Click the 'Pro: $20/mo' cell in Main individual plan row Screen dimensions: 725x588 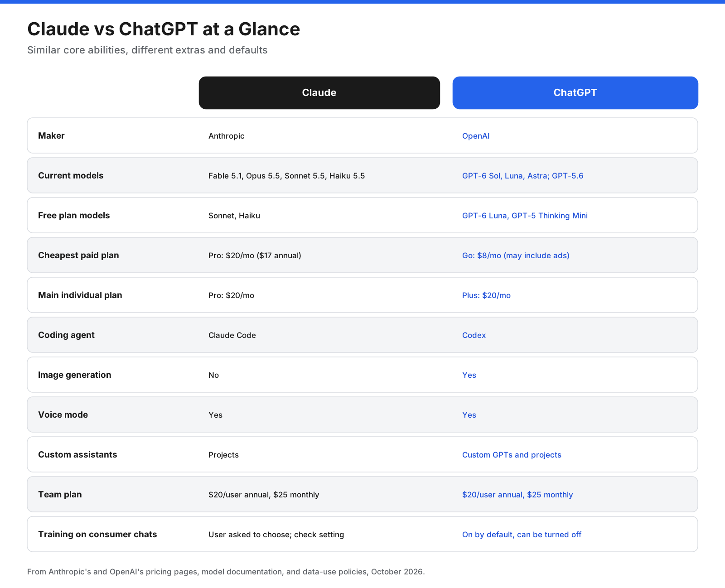pos(231,295)
